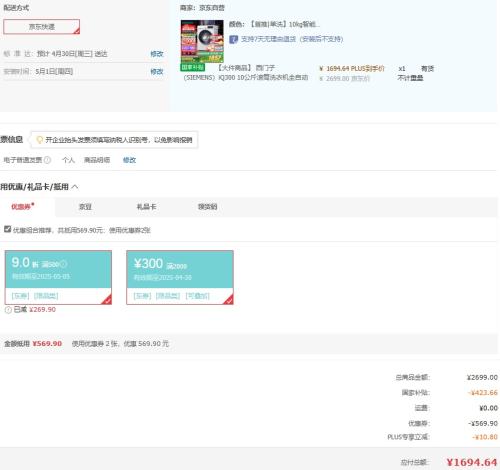Click the 运费 ¥0.00 value
The height and width of the screenshot is (470, 500).
click(x=488, y=408)
